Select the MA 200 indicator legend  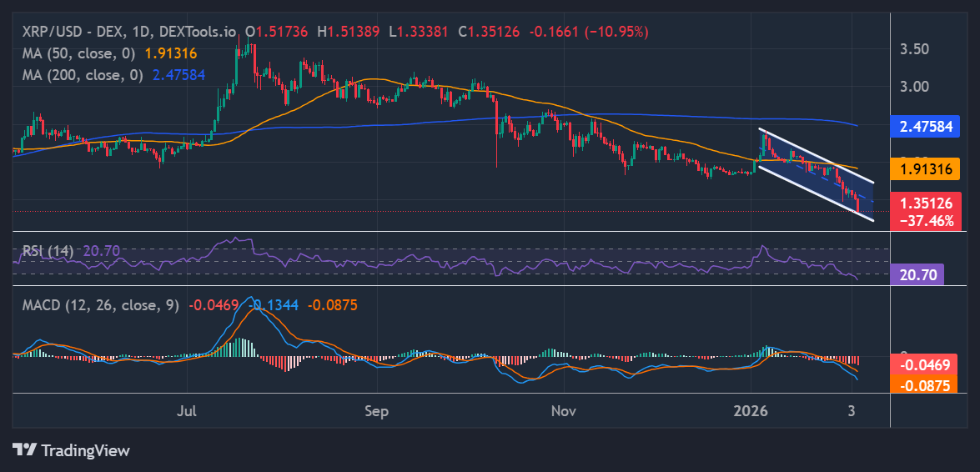tap(83, 74)
